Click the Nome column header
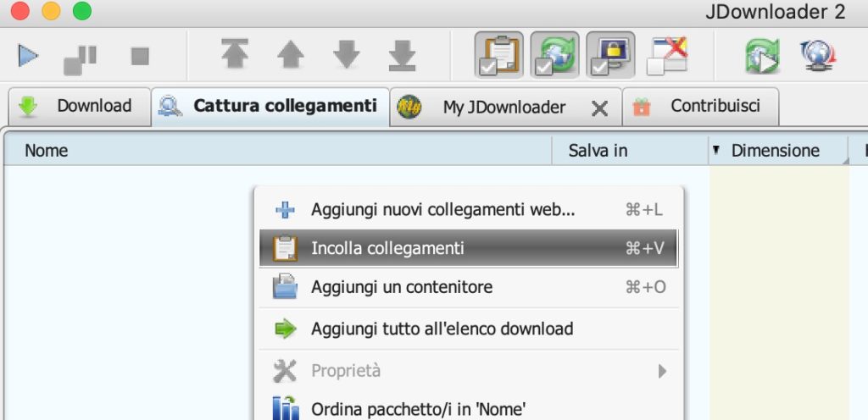Viewport: 868px width, 420px height. [x=47, y=151]
